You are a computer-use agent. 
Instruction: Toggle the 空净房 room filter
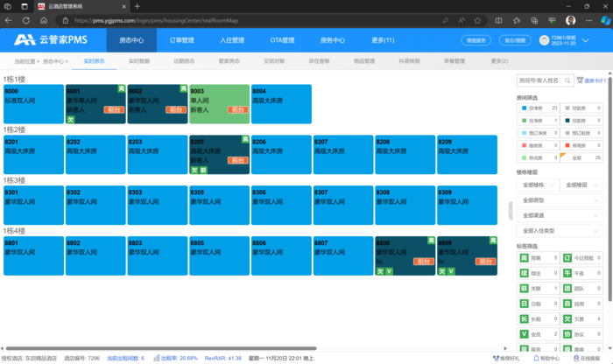tap(538, 108)
